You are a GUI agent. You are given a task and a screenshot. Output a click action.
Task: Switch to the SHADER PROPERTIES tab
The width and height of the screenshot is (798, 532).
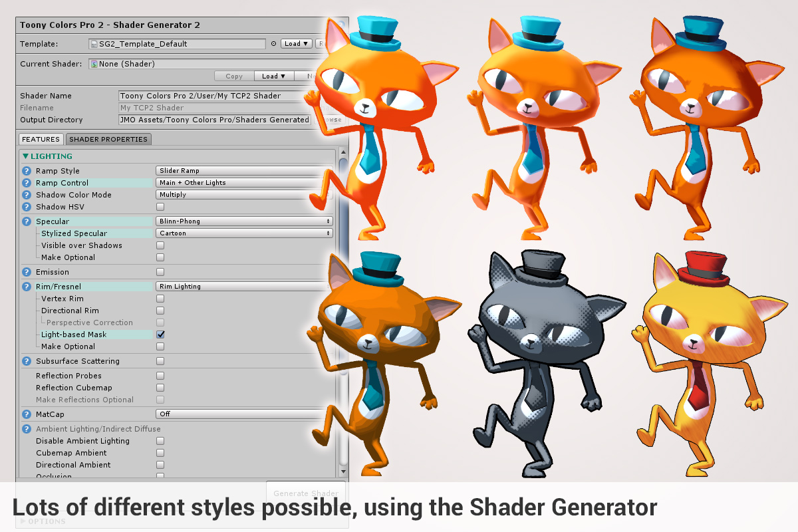tap(108, 139)
